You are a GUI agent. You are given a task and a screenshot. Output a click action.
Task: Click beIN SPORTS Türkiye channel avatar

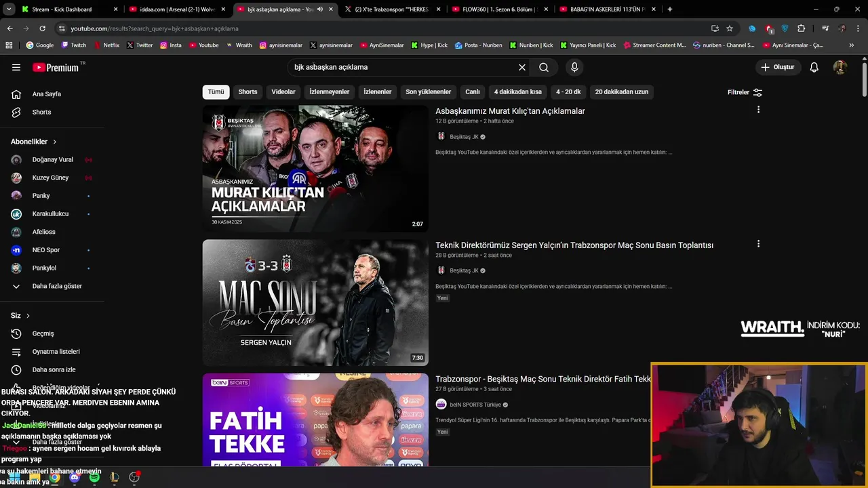pos(441,405)
